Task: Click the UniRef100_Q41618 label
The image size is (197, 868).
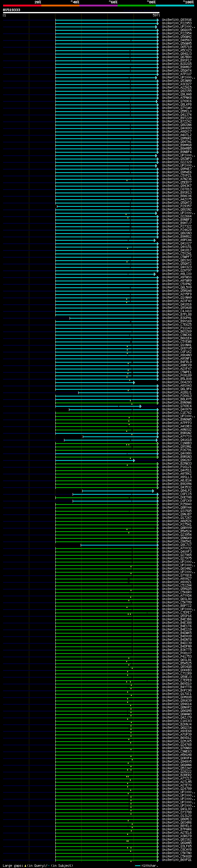Action: coord(176,440)
